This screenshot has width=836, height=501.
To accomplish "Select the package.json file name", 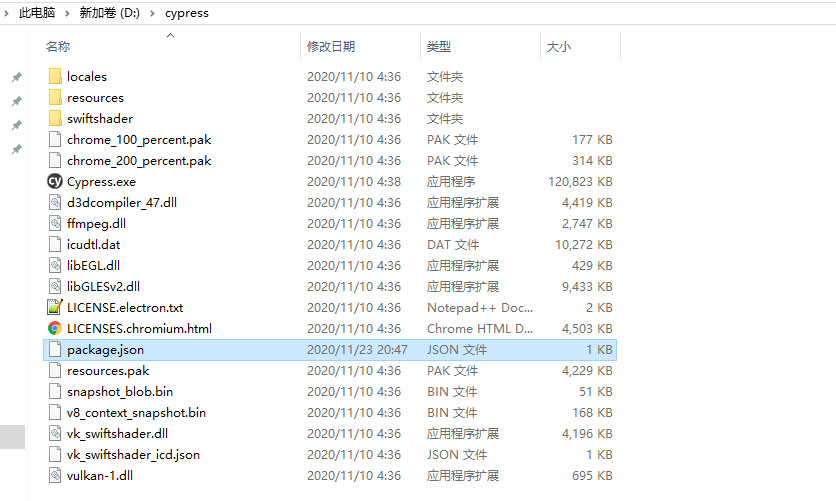I will 106,350.
